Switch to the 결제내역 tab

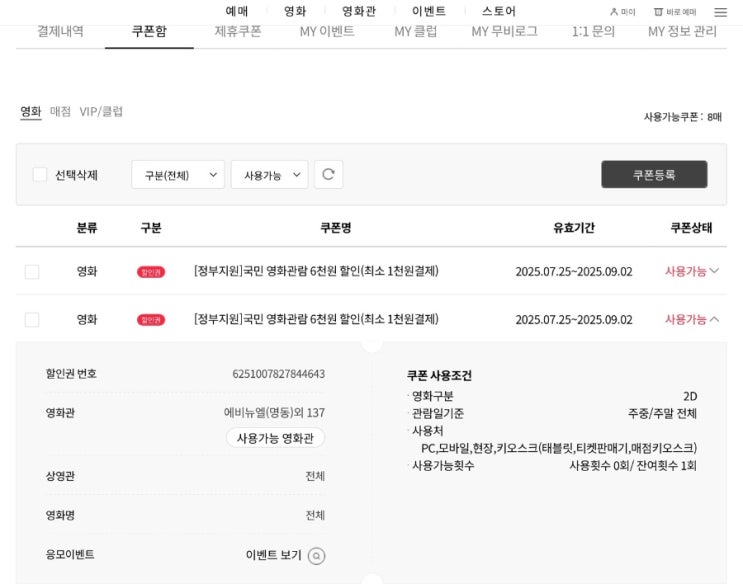(x=60, y=31)
